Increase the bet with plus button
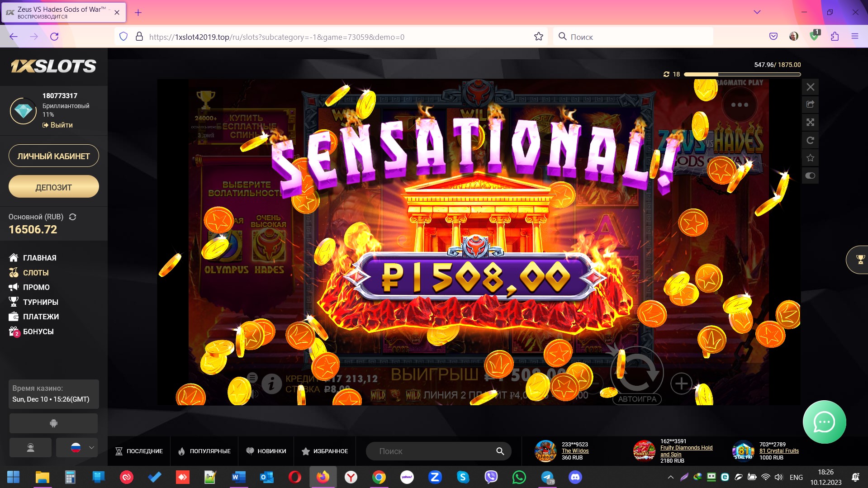 [x=681, y=384]
